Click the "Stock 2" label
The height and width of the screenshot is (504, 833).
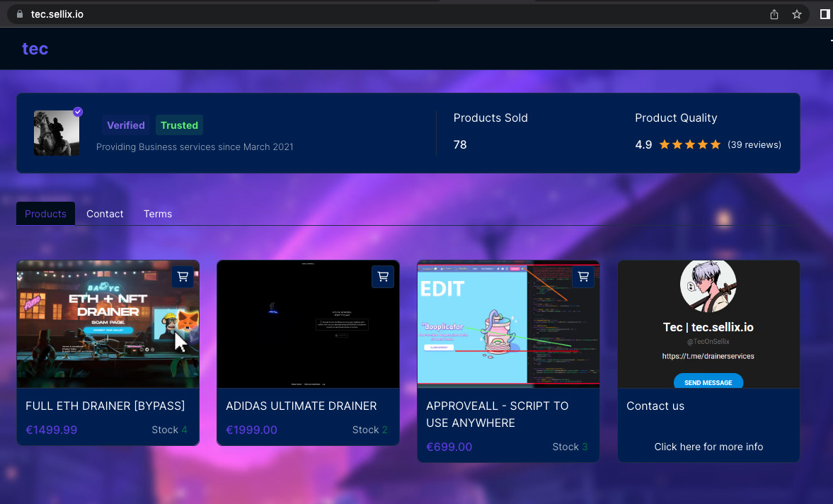369,430
